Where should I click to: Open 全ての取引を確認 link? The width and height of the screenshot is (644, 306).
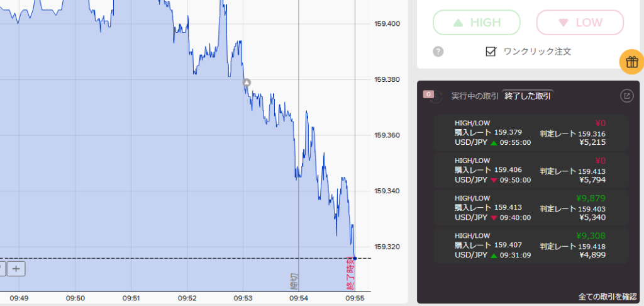coord(607,296)
